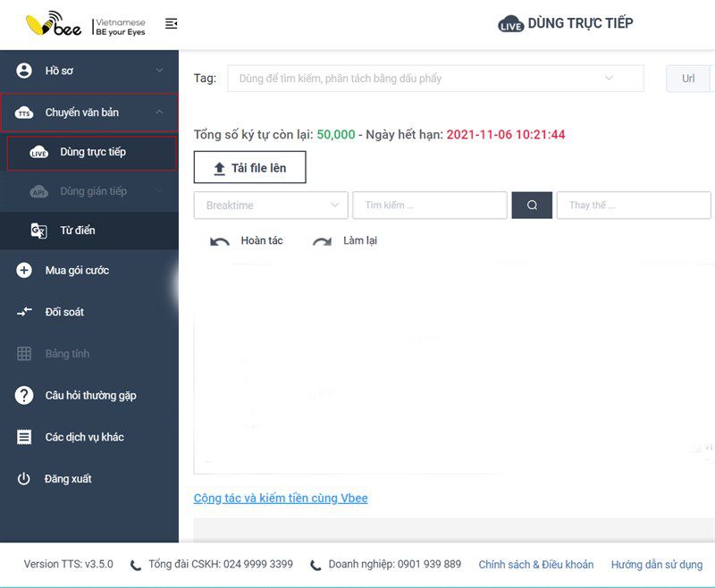Viewport: 715px width, 588px height.
Task: Open Chính sách & Điều khoản link
Action: 535,564
